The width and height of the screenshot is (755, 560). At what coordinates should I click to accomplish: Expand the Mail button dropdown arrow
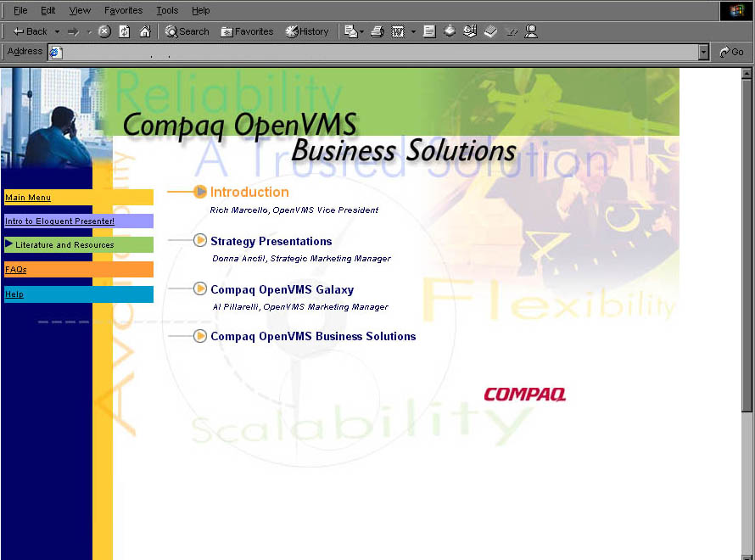click(361, 31)
